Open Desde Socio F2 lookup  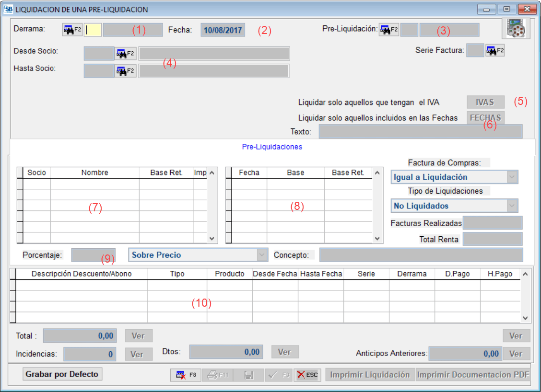point(125,53)
